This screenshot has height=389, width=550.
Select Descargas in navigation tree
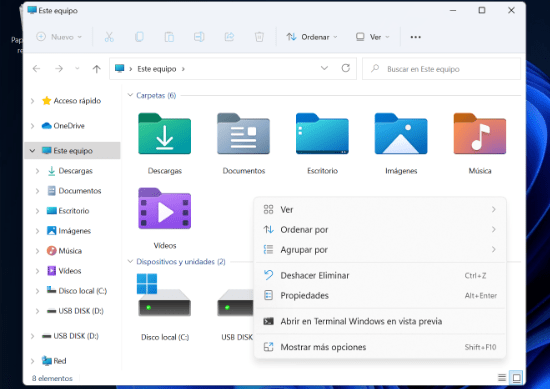tap(75, 171)
